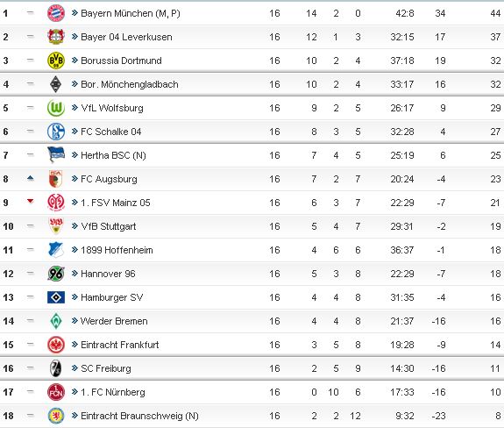The width and height of the screenshot is (504, 428).
Task: Open the SC Freiburg team link
Action: click(106, 368)
